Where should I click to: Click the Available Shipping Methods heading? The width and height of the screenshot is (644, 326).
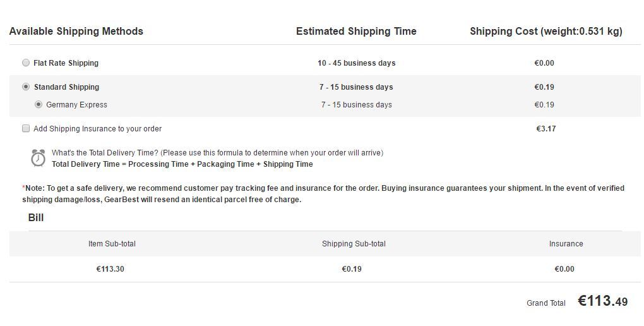tap(76, 31)
